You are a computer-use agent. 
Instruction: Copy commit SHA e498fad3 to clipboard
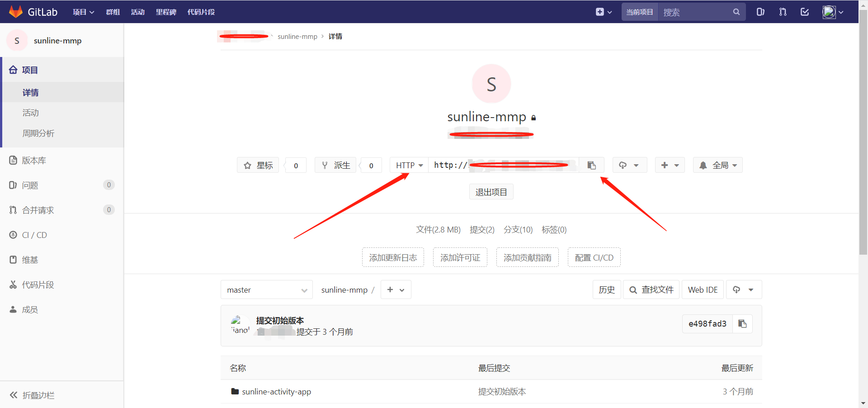tap(742, 324)
